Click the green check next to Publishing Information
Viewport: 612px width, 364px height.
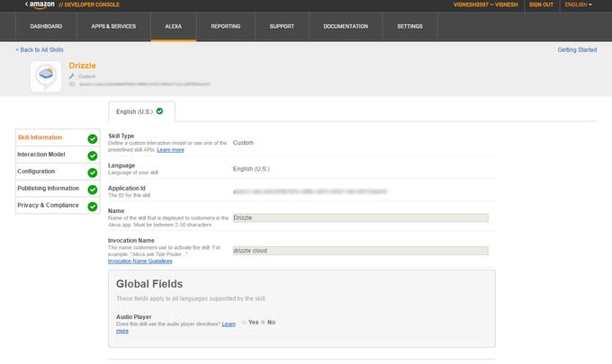pyautogui.click(x=93, y=190)
